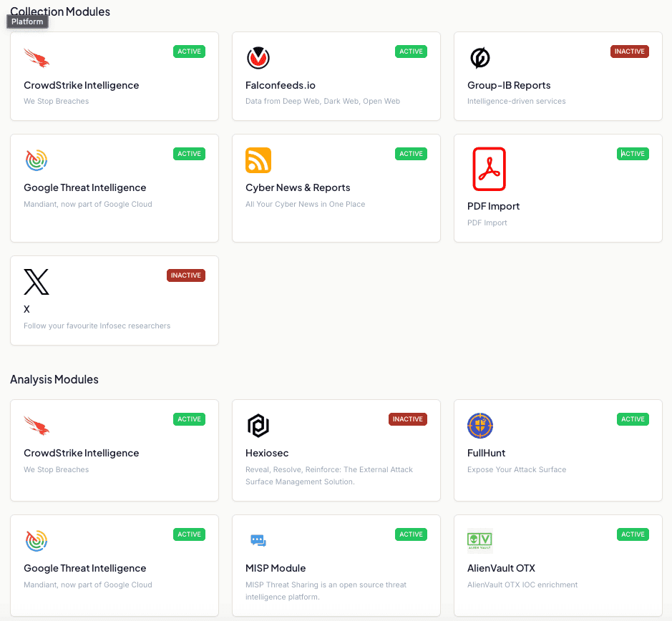Click 'We Stop Breaches' under Analysis CrowdStrike
Viewport: 672px width, 621px height.
[56, 470]
